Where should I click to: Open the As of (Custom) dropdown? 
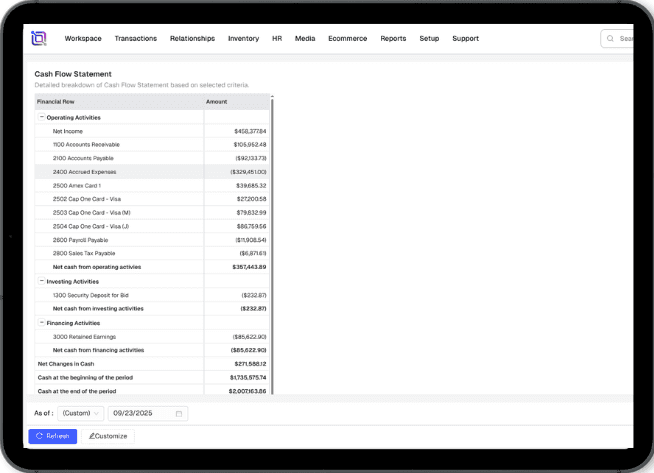click(81, 413)
